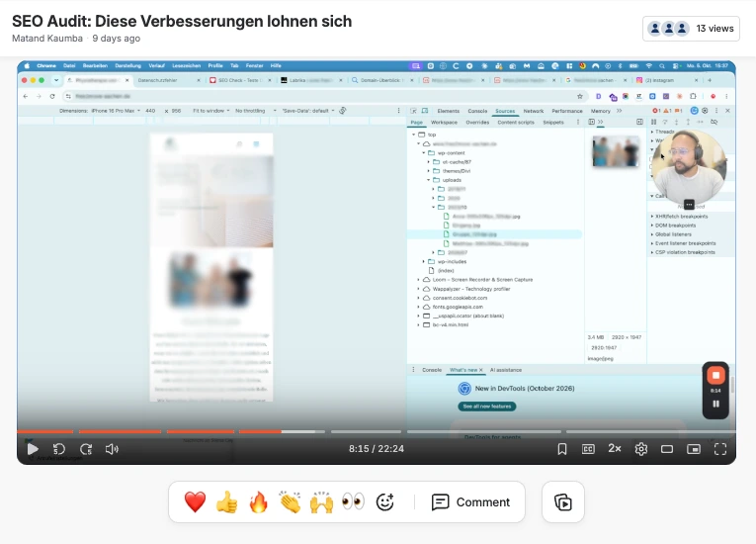756x544 pixels.
Task: Switch to the Overrides sub-tab
Action: point(477,123)
